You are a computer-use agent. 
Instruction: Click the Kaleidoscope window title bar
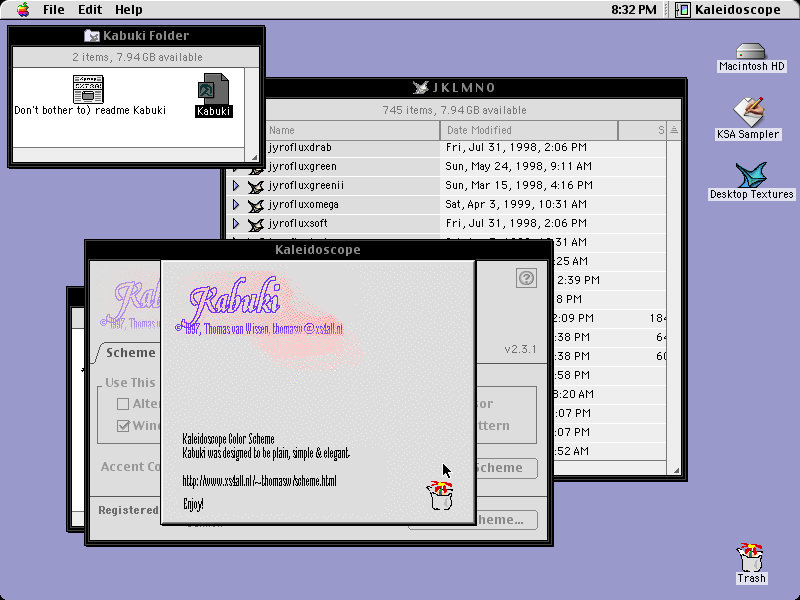click(318, 250)
